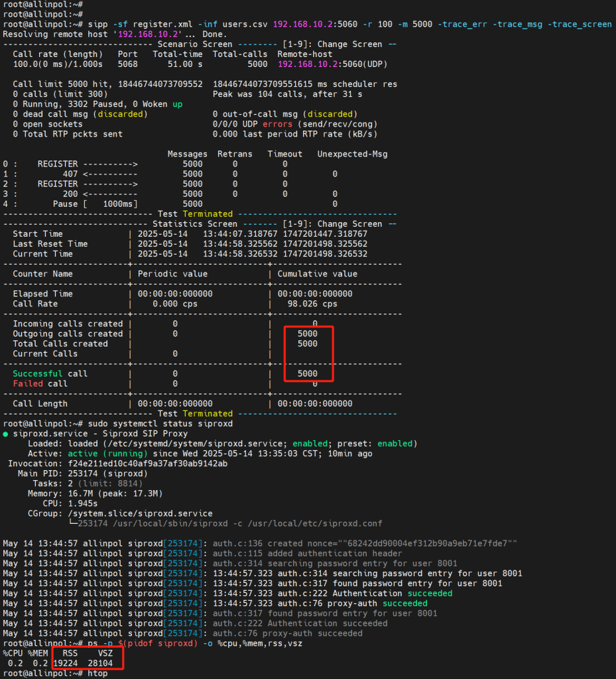Click the 'Scenario Screen' heading

pyautogui.click(x=195, y=44)
